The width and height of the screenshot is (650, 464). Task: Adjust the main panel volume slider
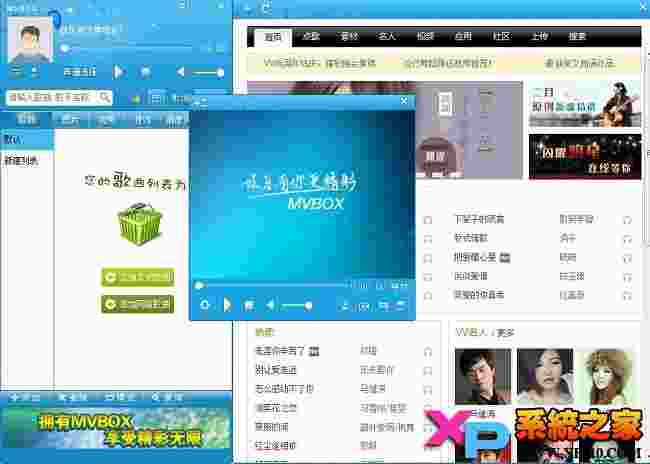point(207,73)
